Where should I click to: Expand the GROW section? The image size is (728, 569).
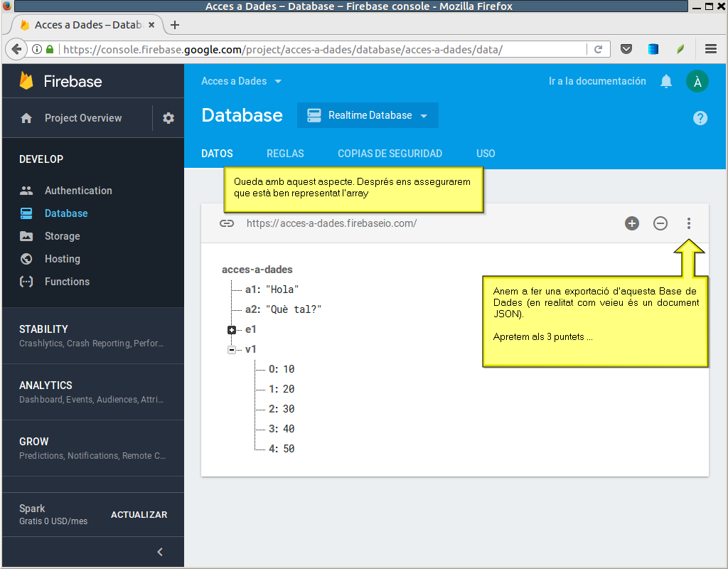[93, 448]
